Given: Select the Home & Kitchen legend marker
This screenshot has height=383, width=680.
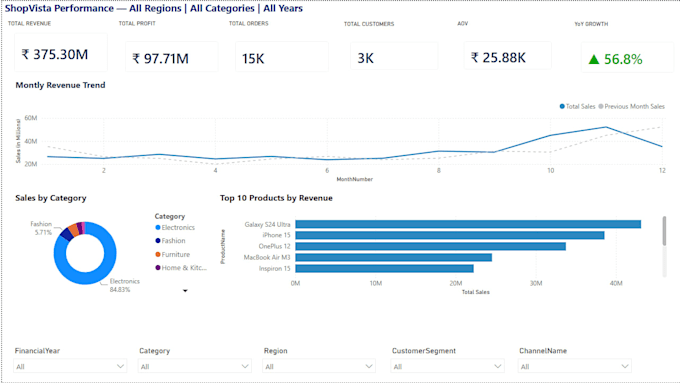Looking at the screenshot, I should tap(158, 268).
